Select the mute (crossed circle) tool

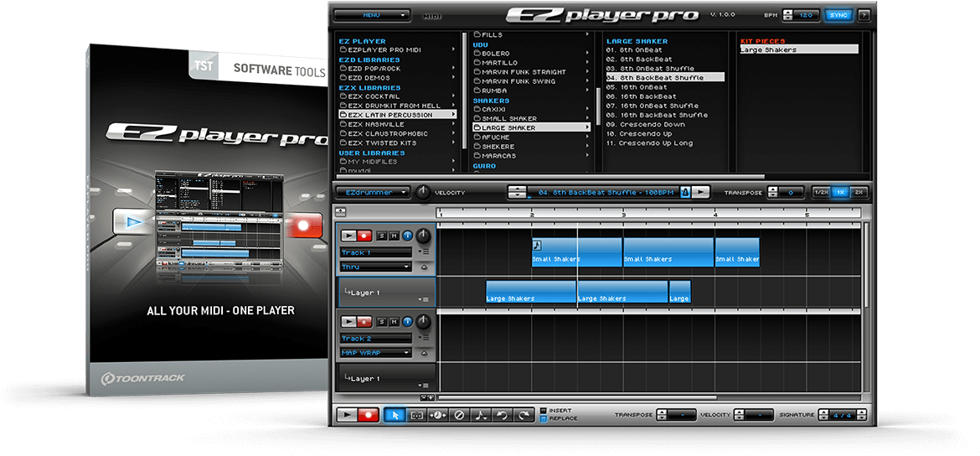[x=459, y=415]
